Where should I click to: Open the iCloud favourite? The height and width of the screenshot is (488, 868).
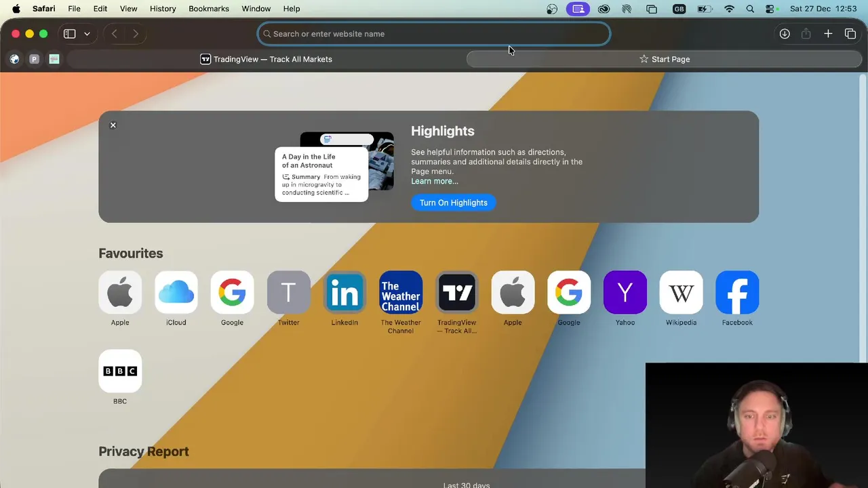pos(176,293)
